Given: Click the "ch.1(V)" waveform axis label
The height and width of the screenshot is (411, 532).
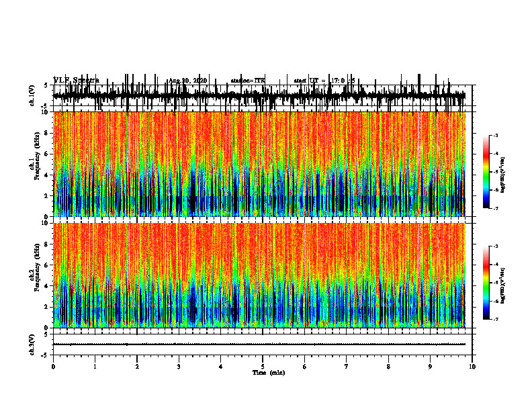Looking at the screenshot, I should coord(32,95).
